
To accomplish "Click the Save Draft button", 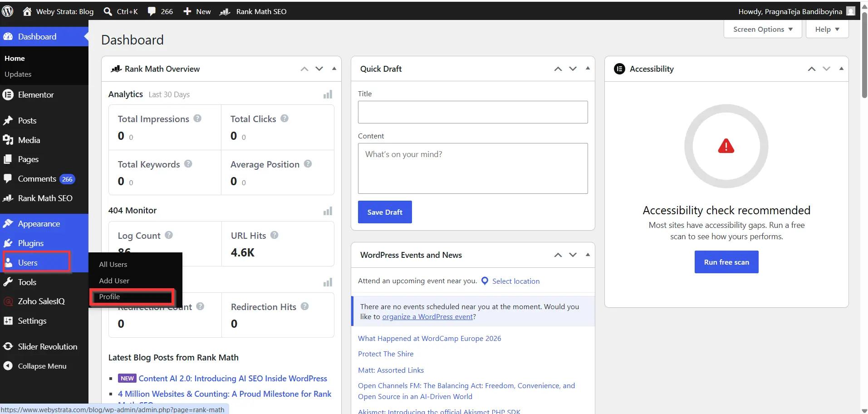I will 385,212.
